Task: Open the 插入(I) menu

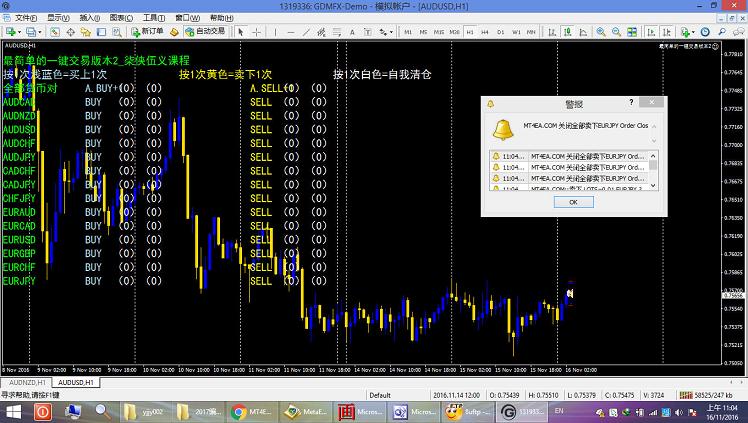Action: 90,18
